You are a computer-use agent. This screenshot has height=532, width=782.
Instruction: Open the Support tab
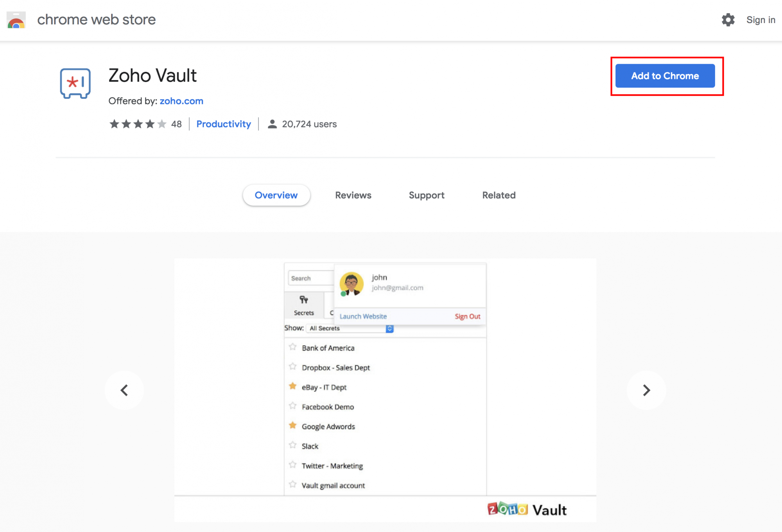click(x=426, y=195)
